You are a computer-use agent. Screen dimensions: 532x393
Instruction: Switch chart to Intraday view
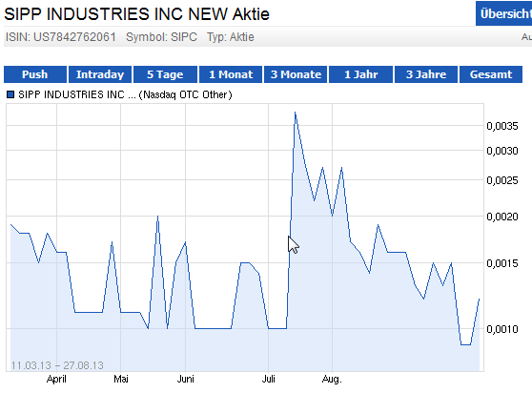coord(100,74)
